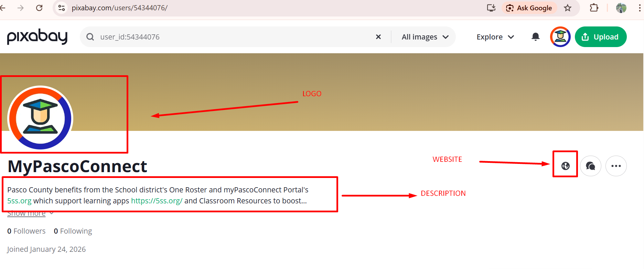Image resolution: width=644 pixels, height=269 pixels.
Task: Open the notifications bell
Action: click(535, 37)
